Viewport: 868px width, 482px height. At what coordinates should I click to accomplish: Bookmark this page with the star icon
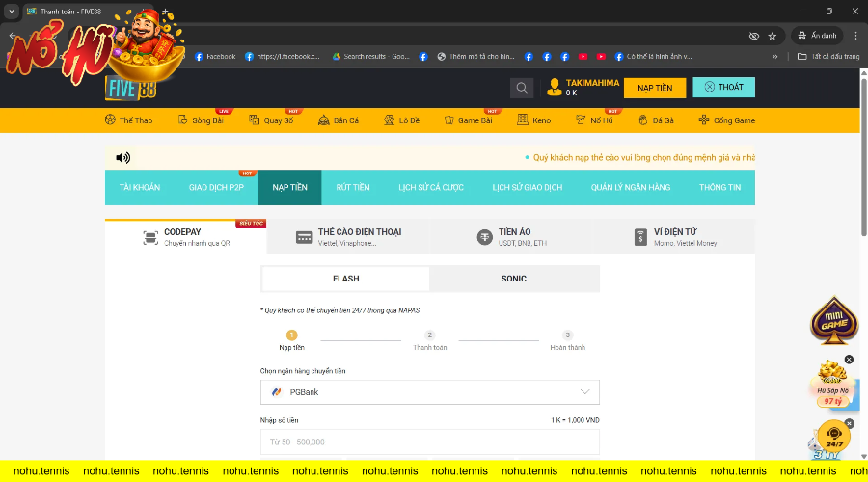click(773, 36)
